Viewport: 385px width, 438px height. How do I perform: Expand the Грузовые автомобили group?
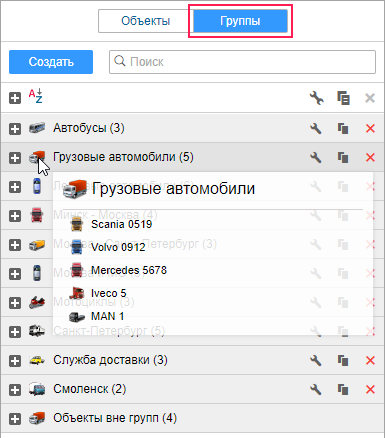point(15,158)
